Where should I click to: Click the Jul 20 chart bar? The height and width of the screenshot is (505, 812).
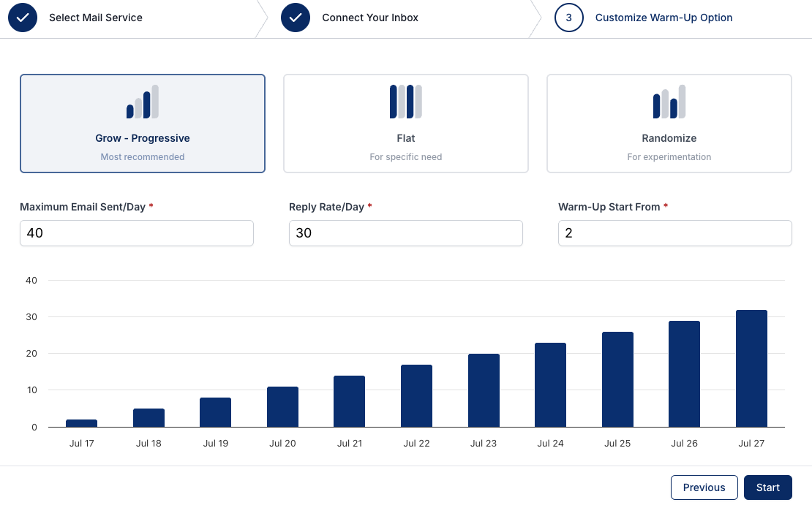pos(283,406)
